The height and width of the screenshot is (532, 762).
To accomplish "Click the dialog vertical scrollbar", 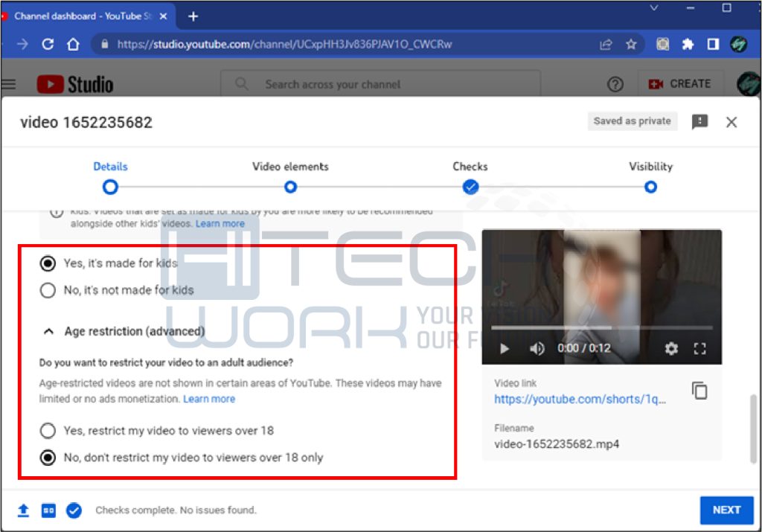I will (753, 429).
